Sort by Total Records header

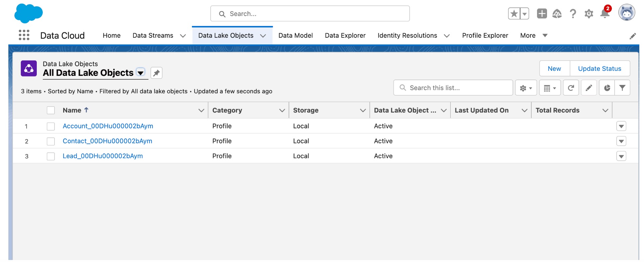(x=557, y=110)
